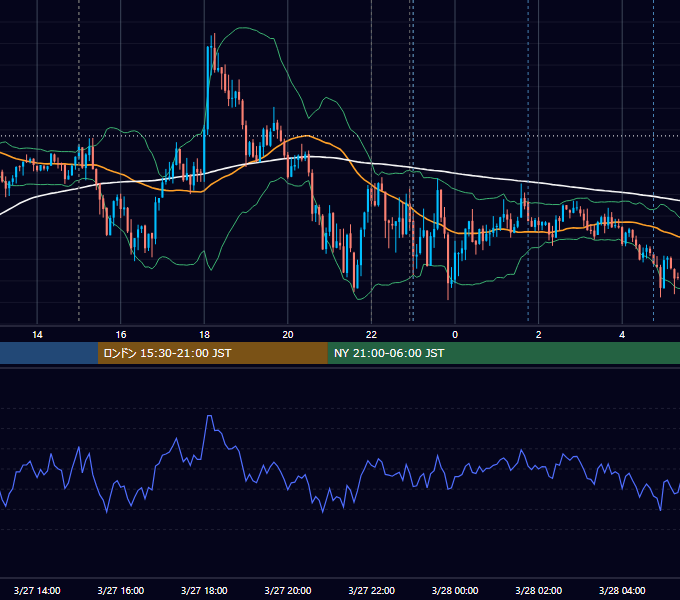Click the "3/28 02:00" date label
Image resolution: width=680 pixels, height=600 pixels.
[539, 590]
